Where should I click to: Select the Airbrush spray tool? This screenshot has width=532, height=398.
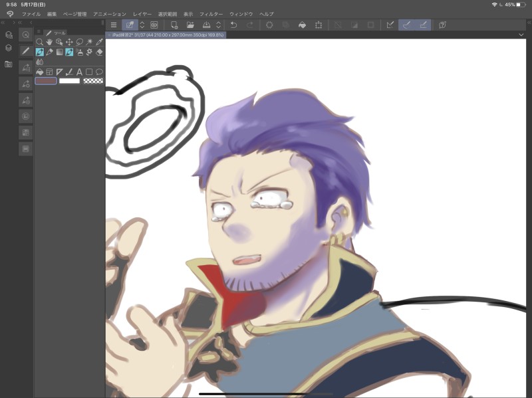(79, 52)
